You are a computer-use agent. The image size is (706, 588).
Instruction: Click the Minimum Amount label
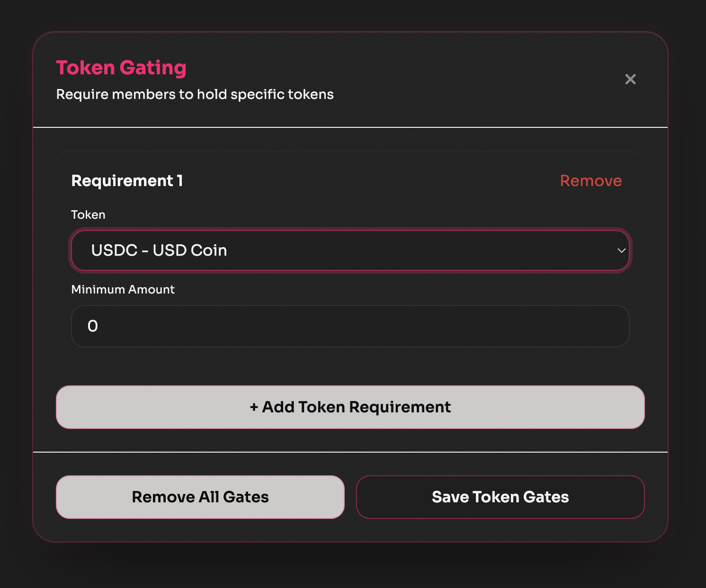[x=123, y=289]
